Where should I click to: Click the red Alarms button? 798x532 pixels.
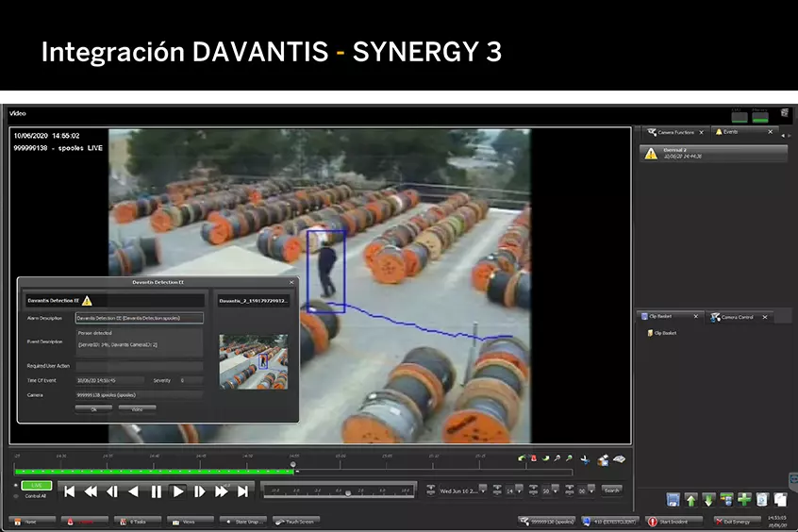pos(85,522)
